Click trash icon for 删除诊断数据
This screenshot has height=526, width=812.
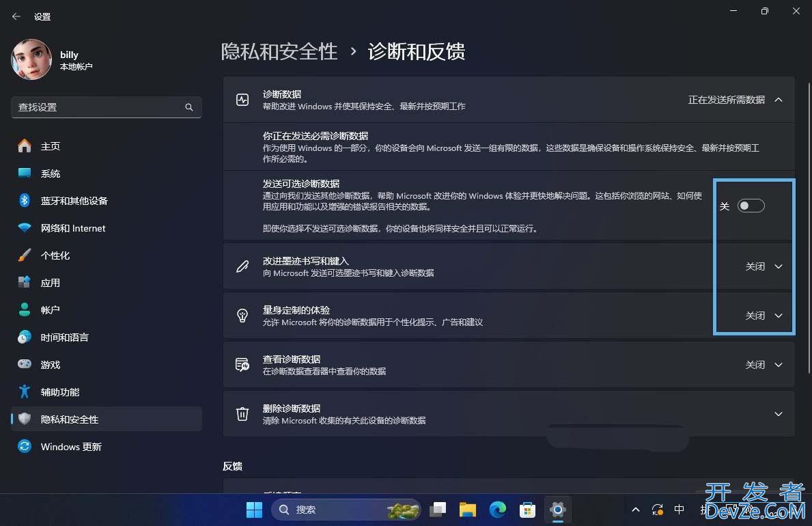[x=242, y=414]
